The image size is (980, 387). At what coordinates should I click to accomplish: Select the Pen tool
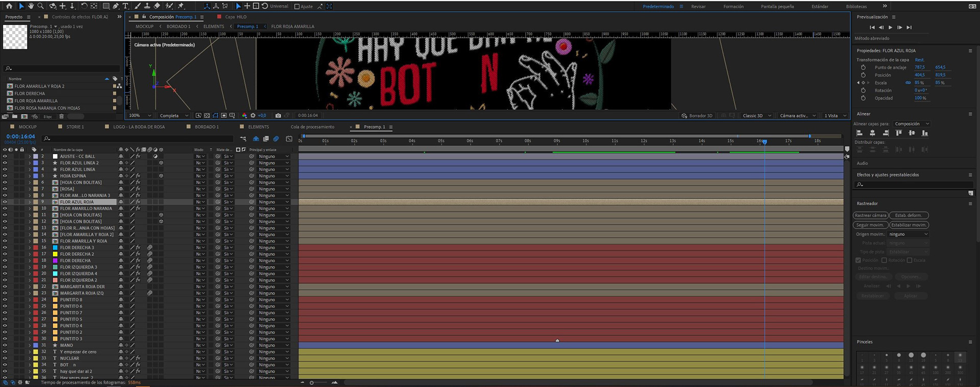[116, 6]
